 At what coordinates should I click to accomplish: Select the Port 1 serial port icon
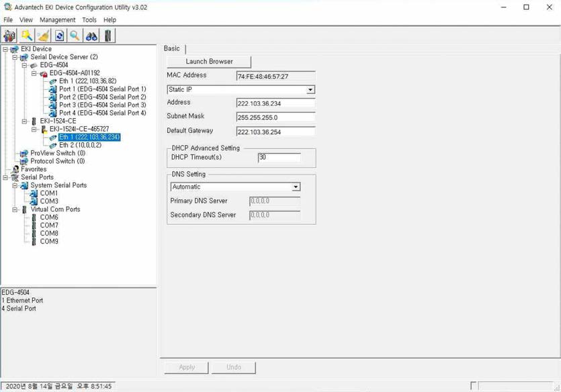coord(53,89)
